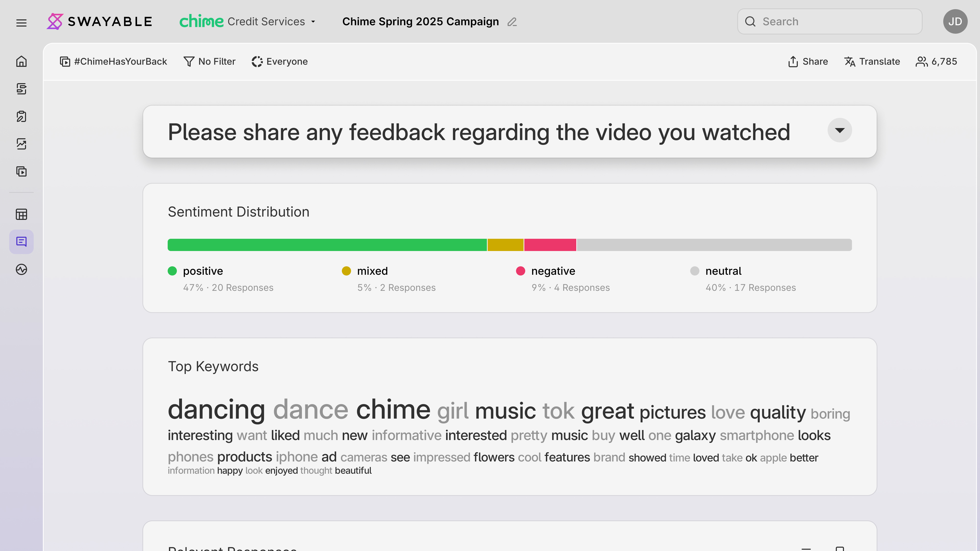Open the JD user avatar menu

pos(955,22)
